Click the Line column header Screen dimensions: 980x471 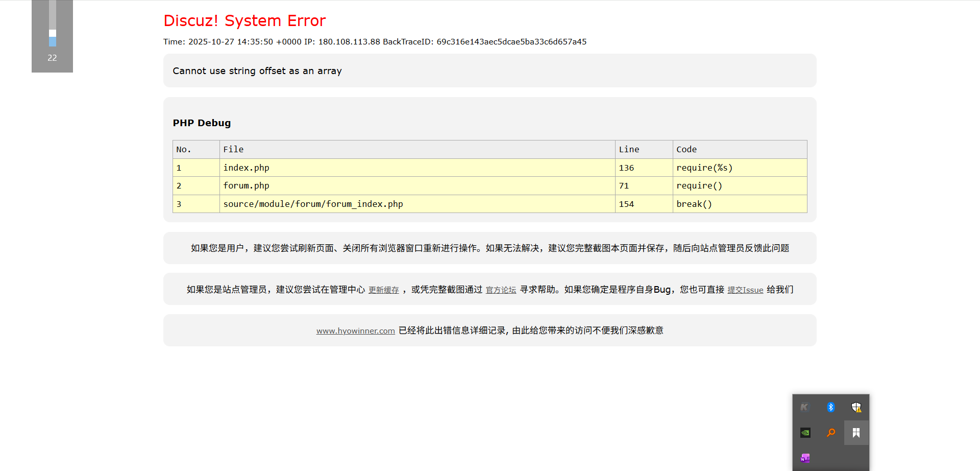629,149
